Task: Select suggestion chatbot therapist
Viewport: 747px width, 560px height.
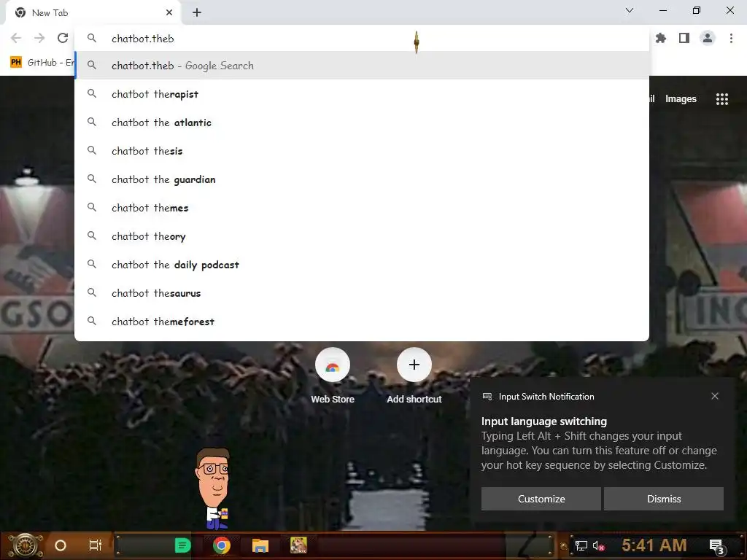Action: coord(362,94)
